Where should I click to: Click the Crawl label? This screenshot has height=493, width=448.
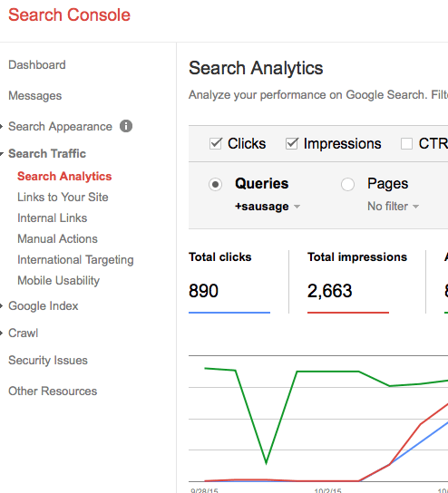pyautogui.click(x=23, y=333)
